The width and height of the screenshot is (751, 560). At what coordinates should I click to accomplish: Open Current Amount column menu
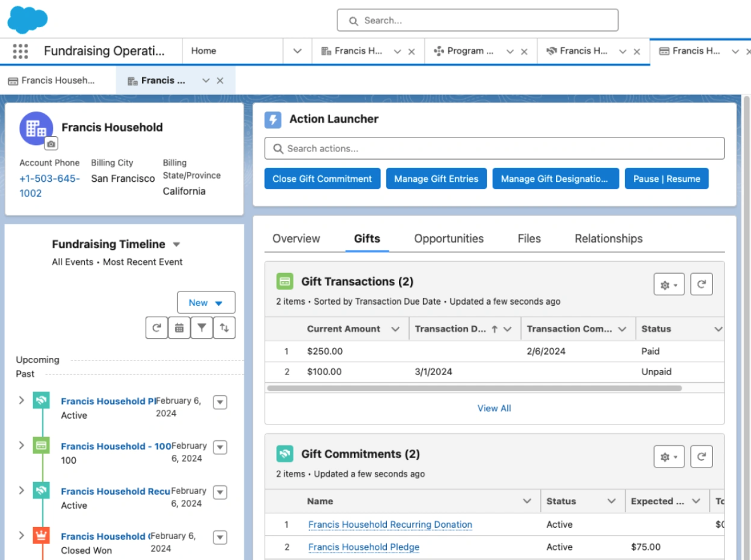coord(395,329)
